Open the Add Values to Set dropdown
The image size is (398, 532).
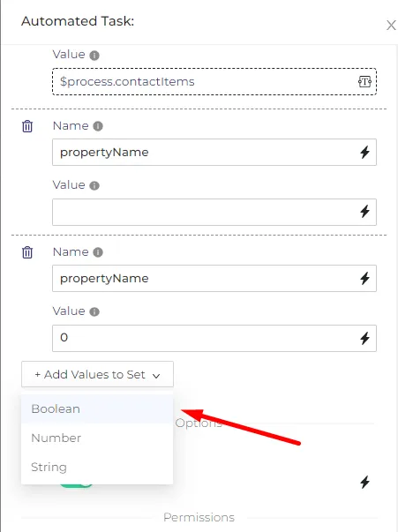click(97, 374)
